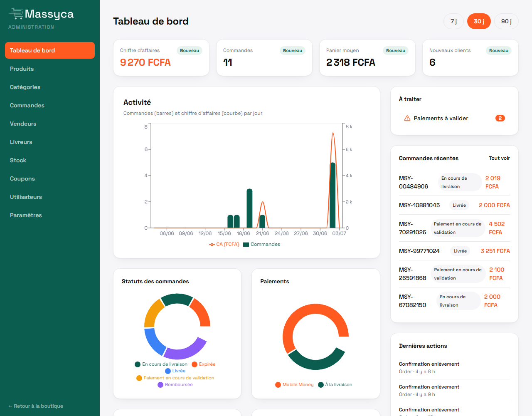Click the 2 000 FCFA amount of MSY-10881045

click(x=494, y=205)
